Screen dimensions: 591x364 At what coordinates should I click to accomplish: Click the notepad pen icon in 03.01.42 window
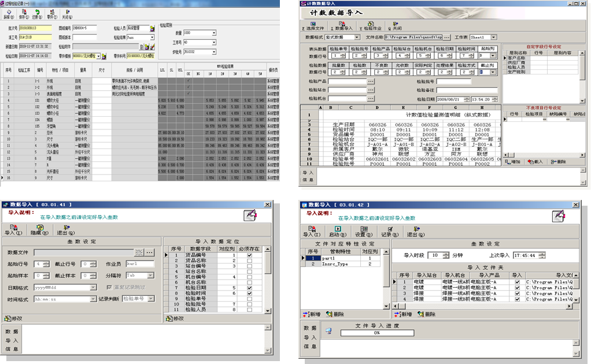click(559, 216)
